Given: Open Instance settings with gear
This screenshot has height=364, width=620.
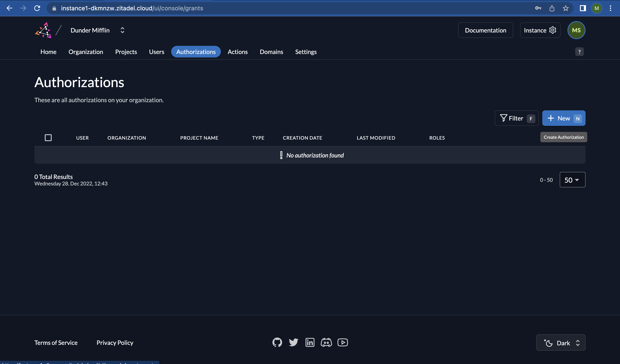Looking at the screenshot, I should (x=540, y=30).
